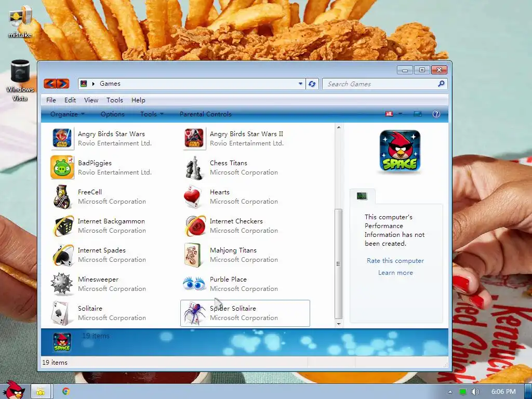This screenshot has height=399, width=532.
Task: Select the Minesweeper mine icon
Action: coord(62,284)
